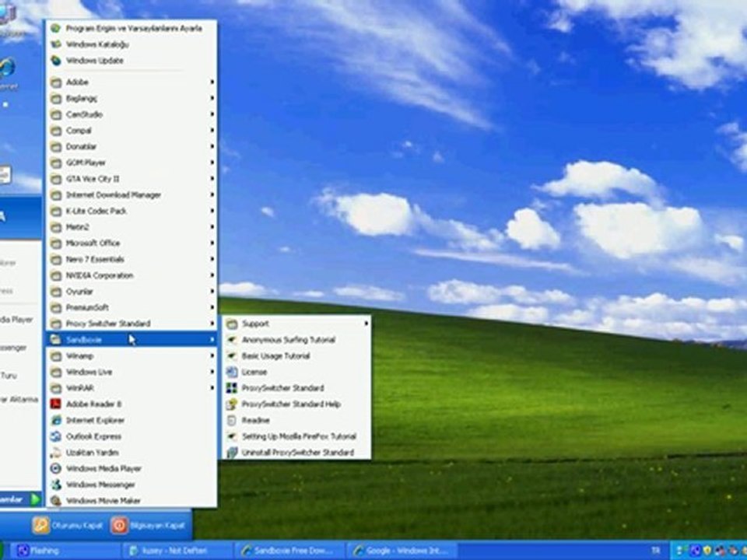This screenshot has height=560, width=747.
Task: Open the GTA Vice City II entry
Action: click(132, 179)
